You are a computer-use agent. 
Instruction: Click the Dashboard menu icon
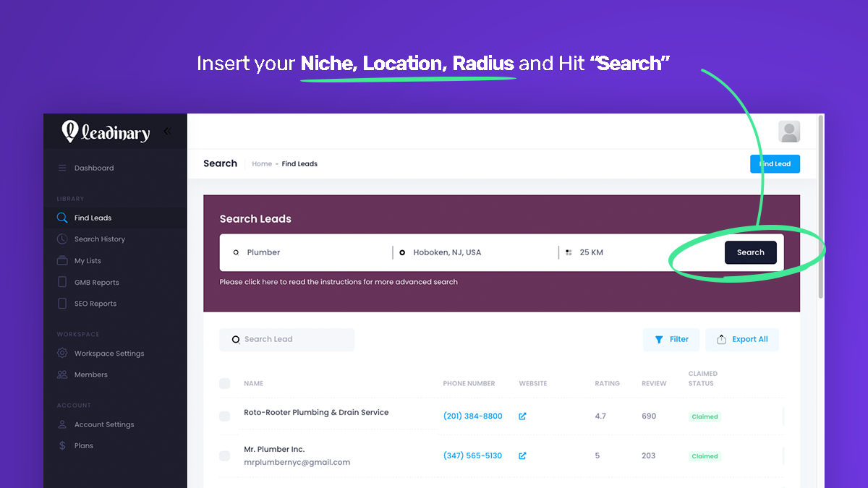pyautogui.click(x=62, y=168)
